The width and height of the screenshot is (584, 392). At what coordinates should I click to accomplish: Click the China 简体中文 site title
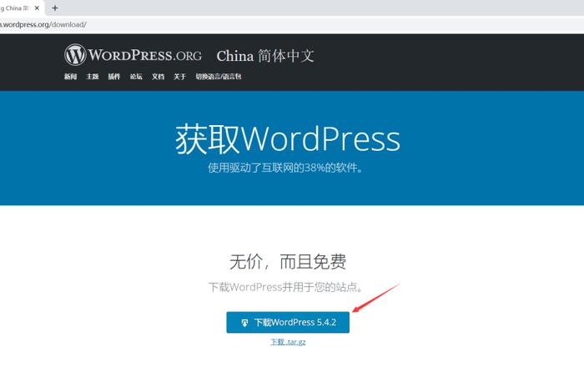point(265,56)
